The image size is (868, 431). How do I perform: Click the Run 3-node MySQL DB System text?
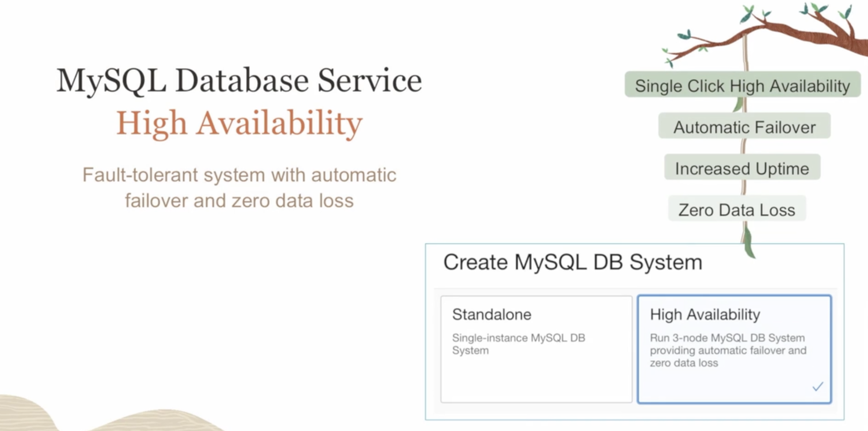click(728, 350)
